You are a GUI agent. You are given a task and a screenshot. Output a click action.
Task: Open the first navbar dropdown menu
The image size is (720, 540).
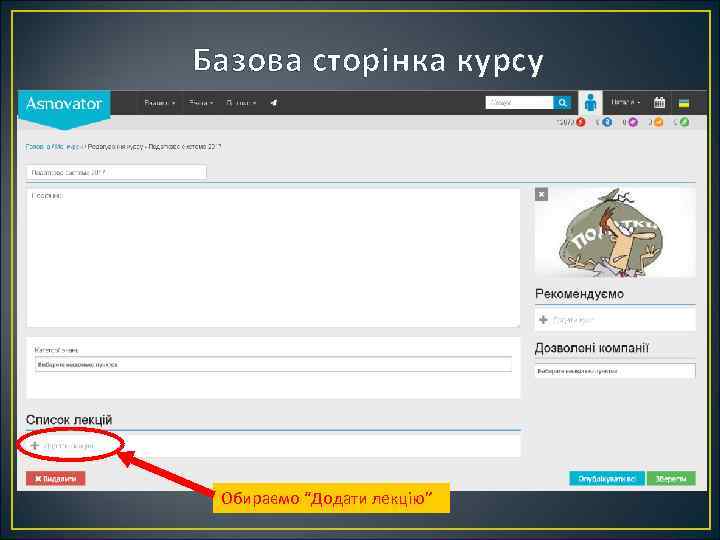[x=159, y=103]
